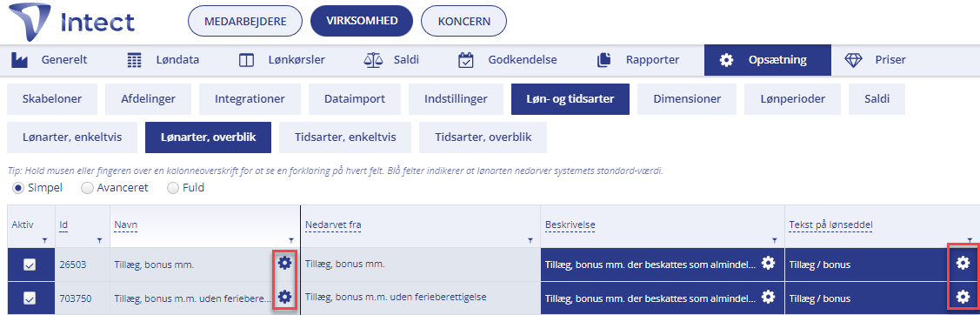Click the KONCERN button

(463, 21)
